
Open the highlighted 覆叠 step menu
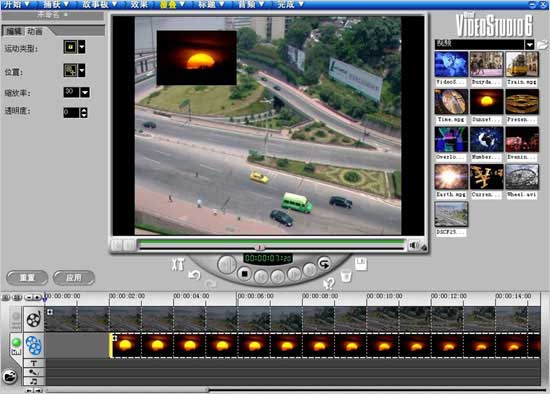click(x=172, y=4)
